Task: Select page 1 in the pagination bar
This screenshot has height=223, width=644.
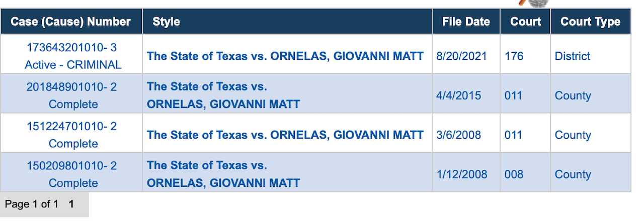Action: (x=71, y=204)
